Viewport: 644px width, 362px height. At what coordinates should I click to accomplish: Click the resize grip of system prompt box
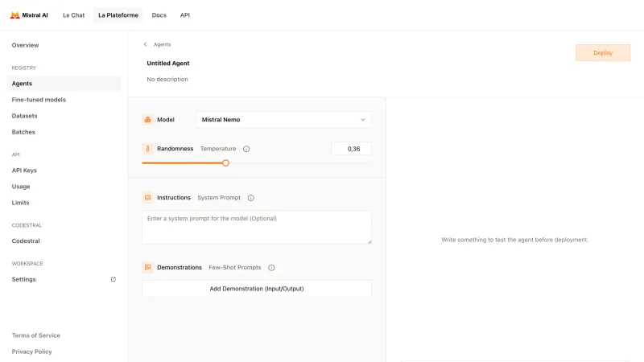point(369,242)
